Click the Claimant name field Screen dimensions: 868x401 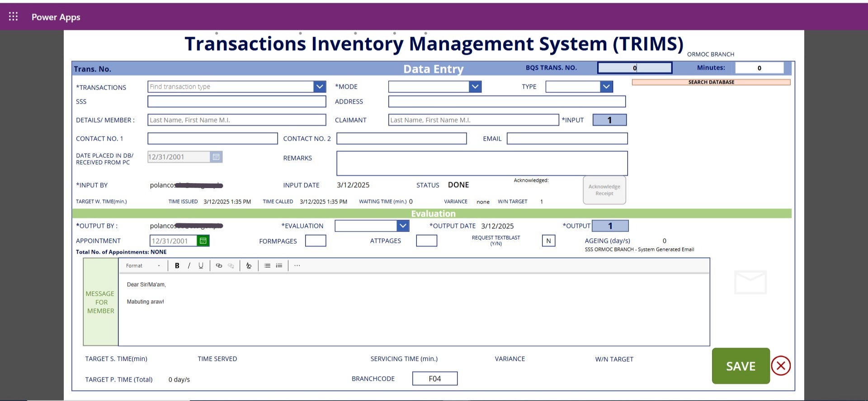(x=473, y=120)
